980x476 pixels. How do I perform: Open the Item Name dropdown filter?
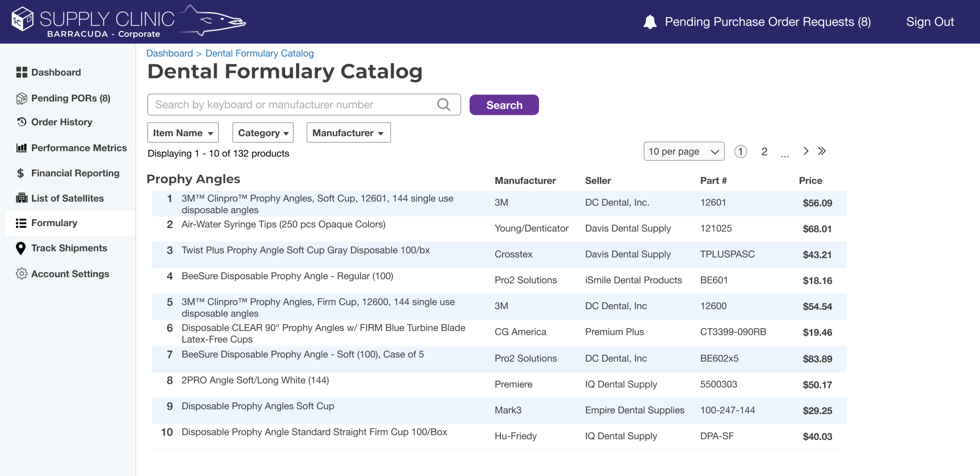[x=183, y=133]
